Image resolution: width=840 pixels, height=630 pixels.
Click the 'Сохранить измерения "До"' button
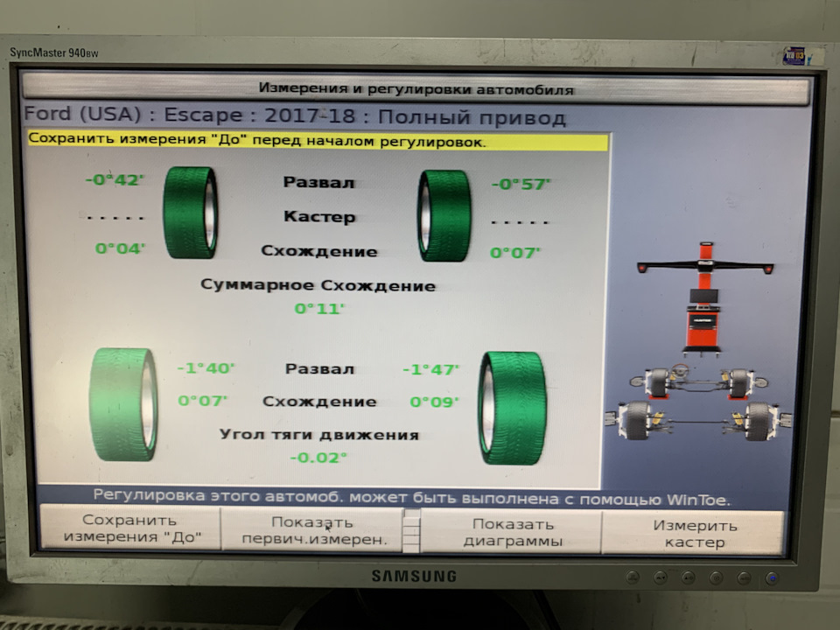click(130, 528)
